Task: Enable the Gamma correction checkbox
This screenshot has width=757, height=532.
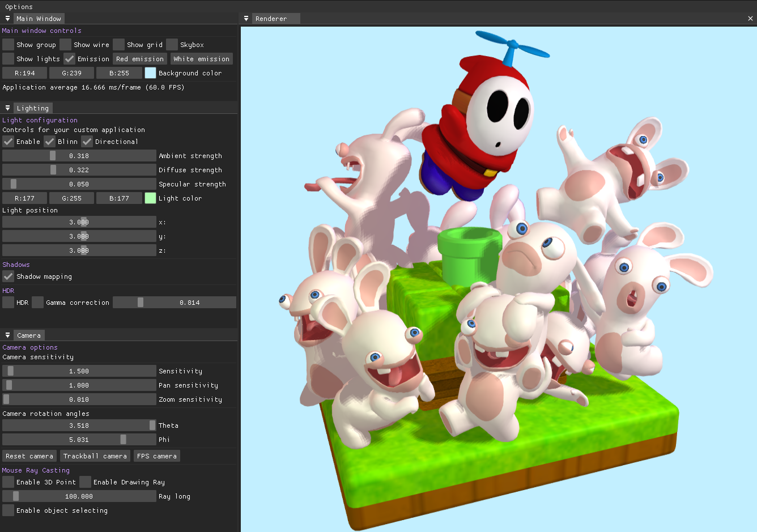Action: [37, 303]
